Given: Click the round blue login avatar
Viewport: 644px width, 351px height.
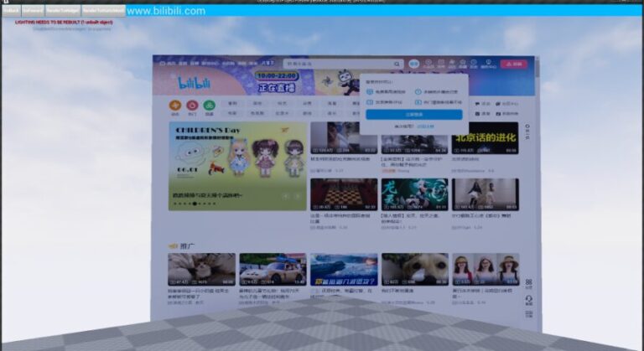Looking at the screenshot, I should [414, 64].
